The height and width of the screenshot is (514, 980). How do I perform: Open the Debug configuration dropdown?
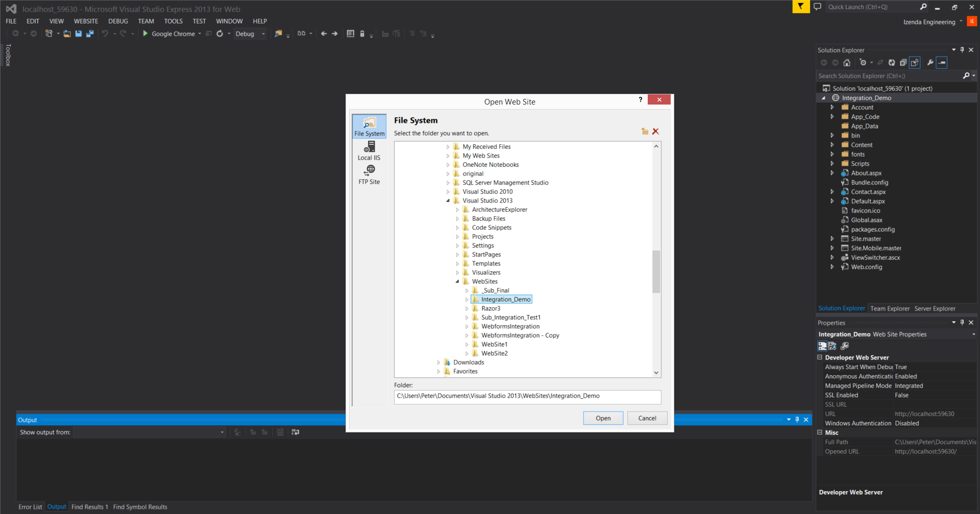[x=263, y=34]
